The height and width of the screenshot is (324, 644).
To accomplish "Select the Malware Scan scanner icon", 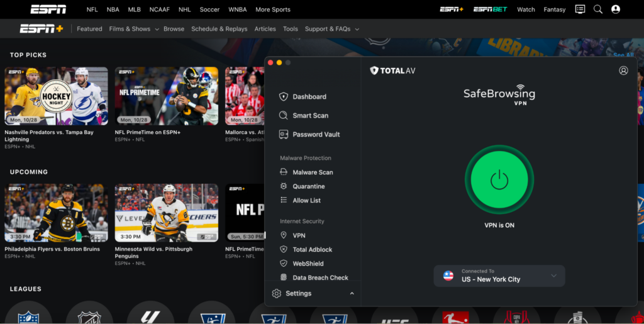I will tap(284, 172).
